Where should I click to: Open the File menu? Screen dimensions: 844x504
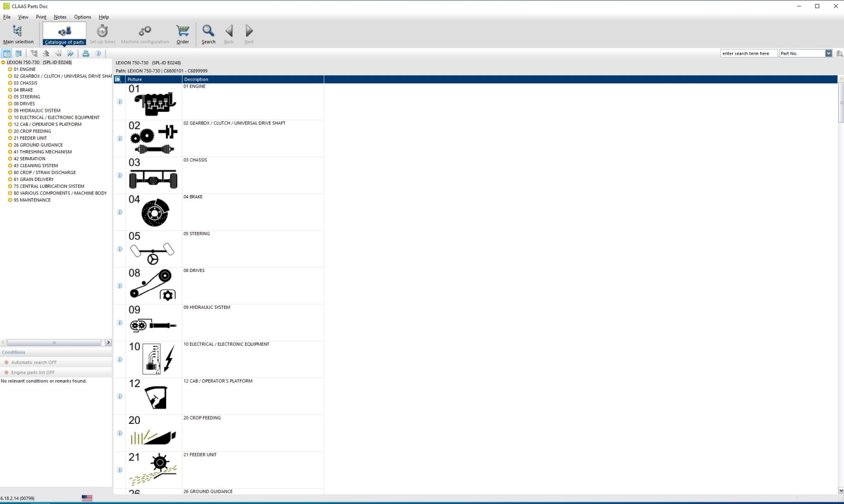click(7, 17)
